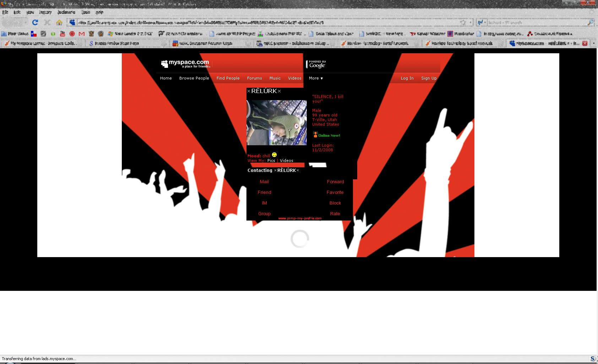Open the File menu

[x=5, y=12]
